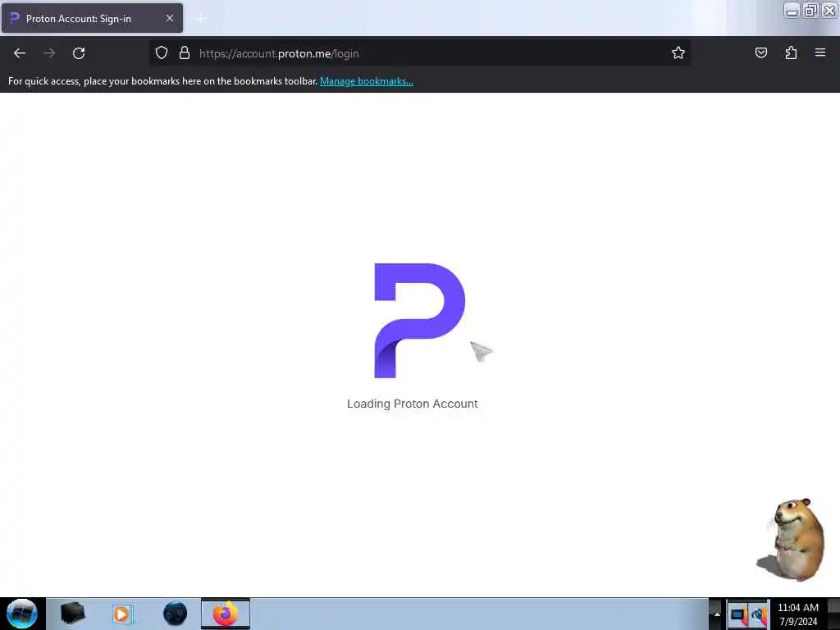Click the Loading Proton Account text
This screenshot has width=840, height=630.
point(412,404)
